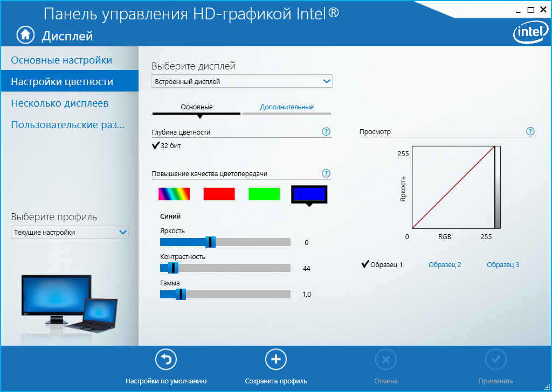Switch to the Основные tab
This screenshot has width=552, height=392.
196,107
